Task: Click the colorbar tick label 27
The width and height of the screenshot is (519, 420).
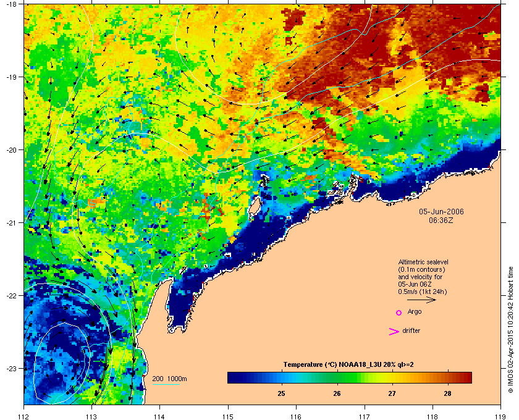Action: [x=392, y=393]
